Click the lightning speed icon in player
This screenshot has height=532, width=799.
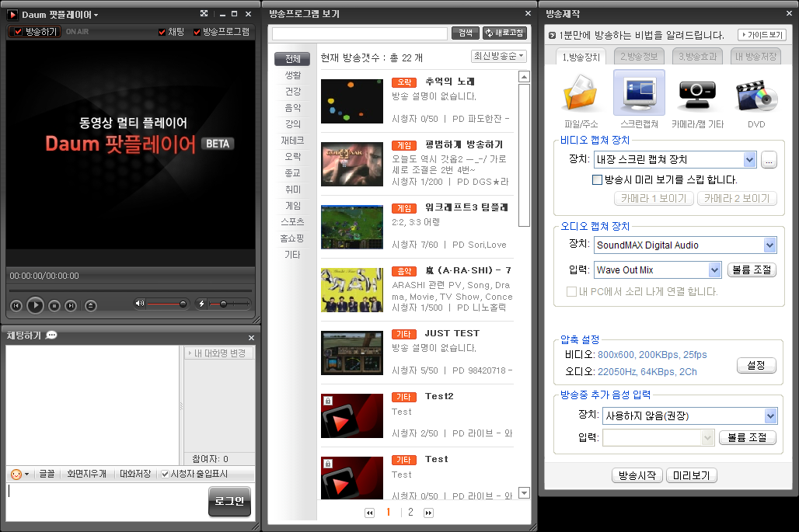(x=202, y=304)
